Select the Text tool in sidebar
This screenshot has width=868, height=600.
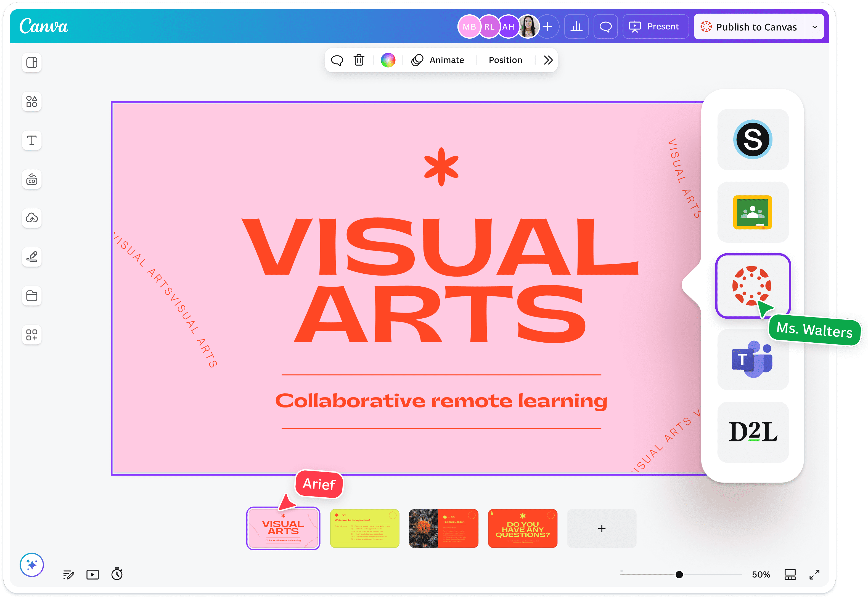tap(31, 141)
